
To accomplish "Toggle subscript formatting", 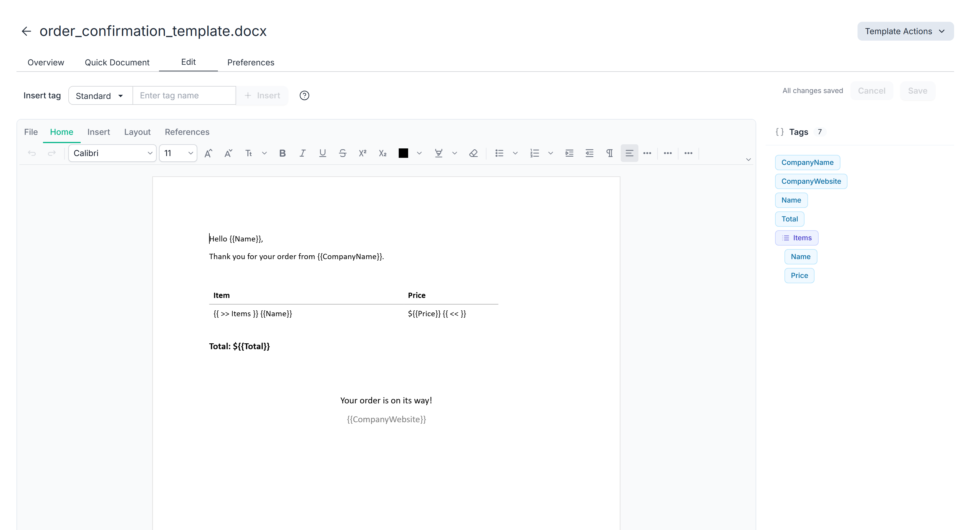I will pos(383,153).
